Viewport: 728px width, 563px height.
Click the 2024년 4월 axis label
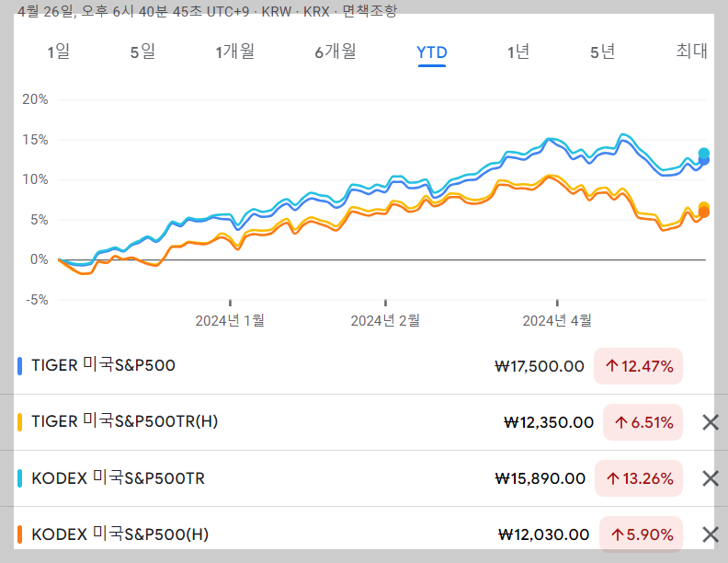557,320
